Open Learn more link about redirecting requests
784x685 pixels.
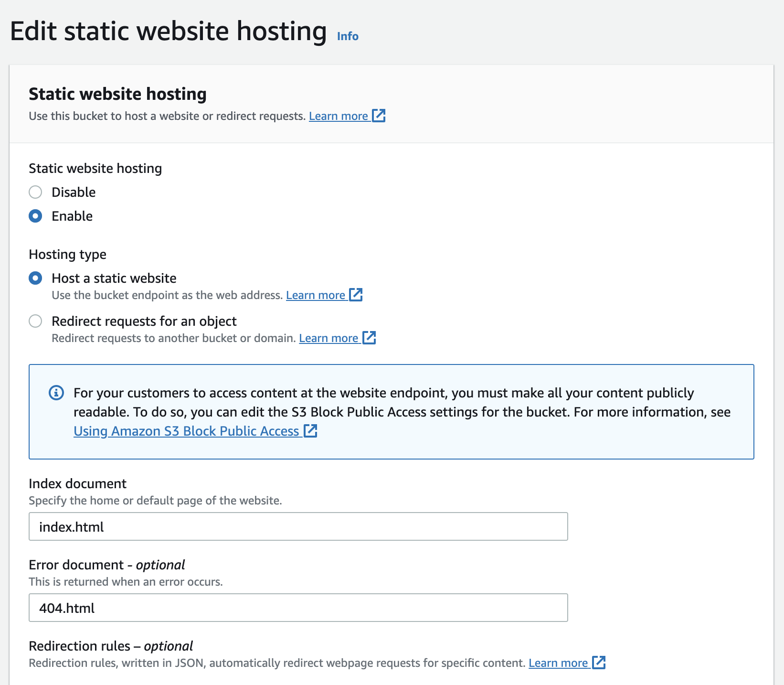tap(328, 338)
